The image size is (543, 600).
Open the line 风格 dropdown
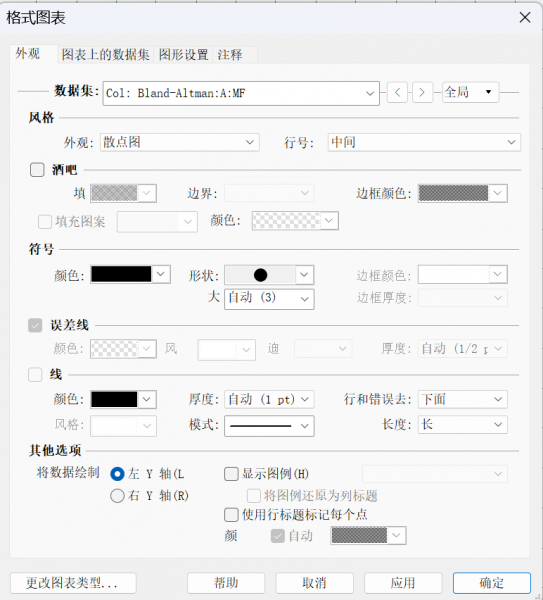pyautogui.click(x=123, y=426)
